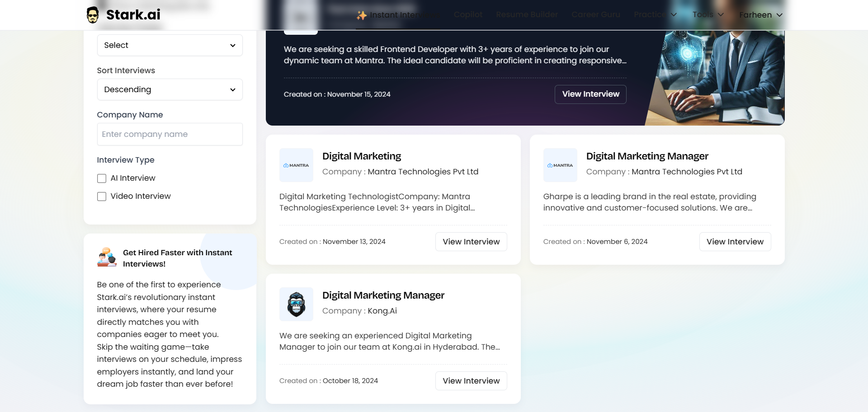Screen dimensions: 868x412
Task: Click the Instant Interview sparkle icon
Action: pyautogui.click(x=361, y=15)
